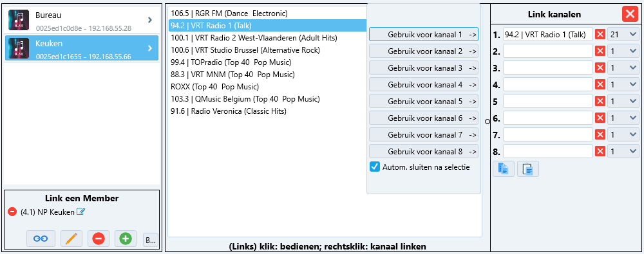Click the channel 4 text field

click(548, 84)
